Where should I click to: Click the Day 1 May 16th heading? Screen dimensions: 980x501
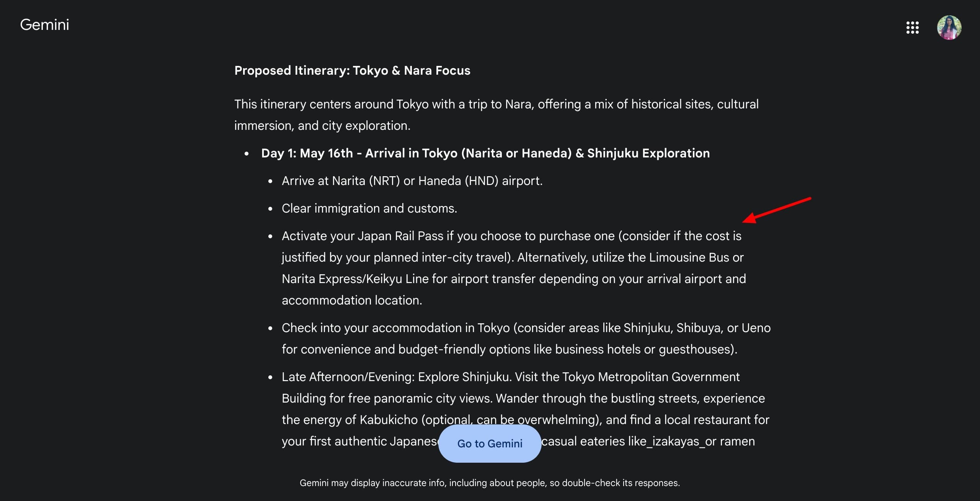(x=485, y=153)
